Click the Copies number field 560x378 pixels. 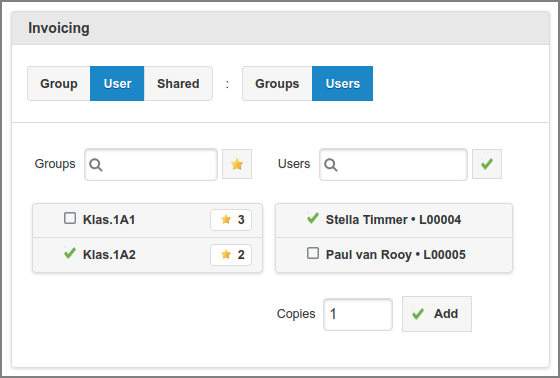pyautogui.click(x=358, y=314)
